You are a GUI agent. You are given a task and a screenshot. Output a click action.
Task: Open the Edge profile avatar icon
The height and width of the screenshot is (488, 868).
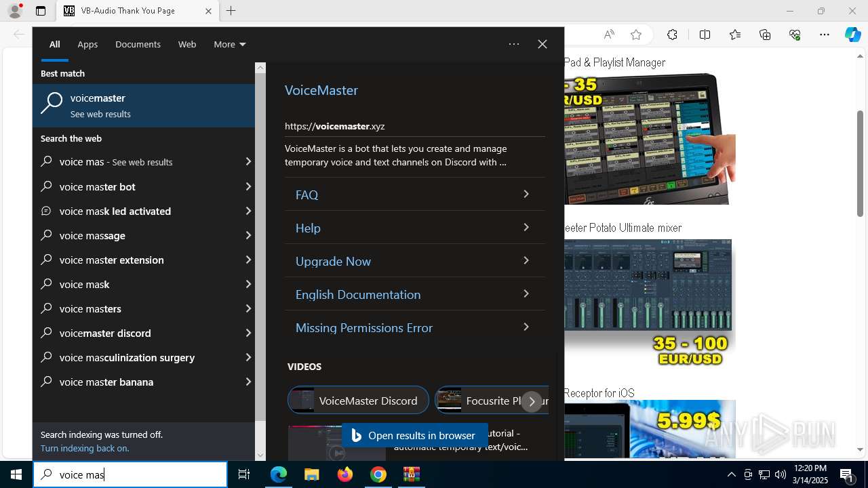point(15,11)
